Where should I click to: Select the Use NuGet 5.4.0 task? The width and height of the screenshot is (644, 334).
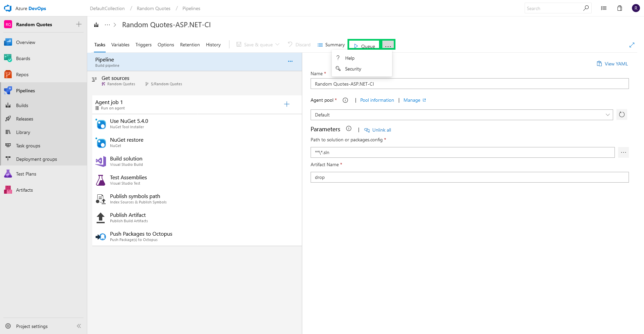coord(197,124)
